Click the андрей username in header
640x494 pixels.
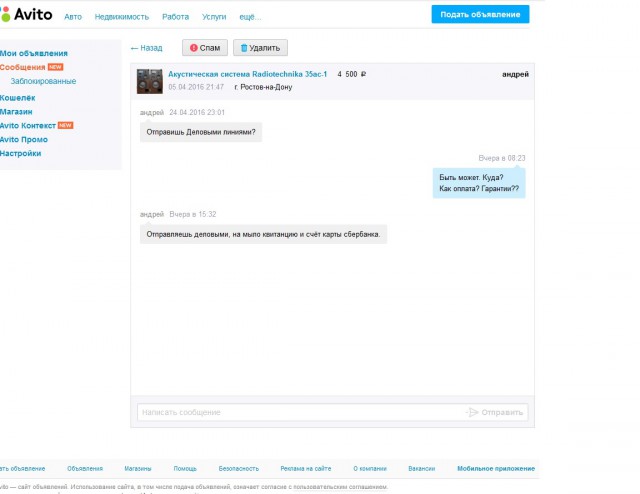515,74
